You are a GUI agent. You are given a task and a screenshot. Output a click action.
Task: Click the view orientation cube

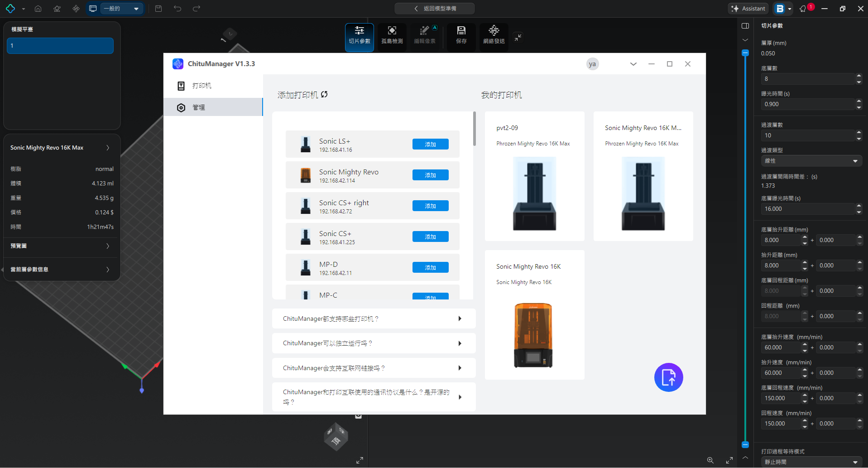pyautogui.click(x=336, y=437)
